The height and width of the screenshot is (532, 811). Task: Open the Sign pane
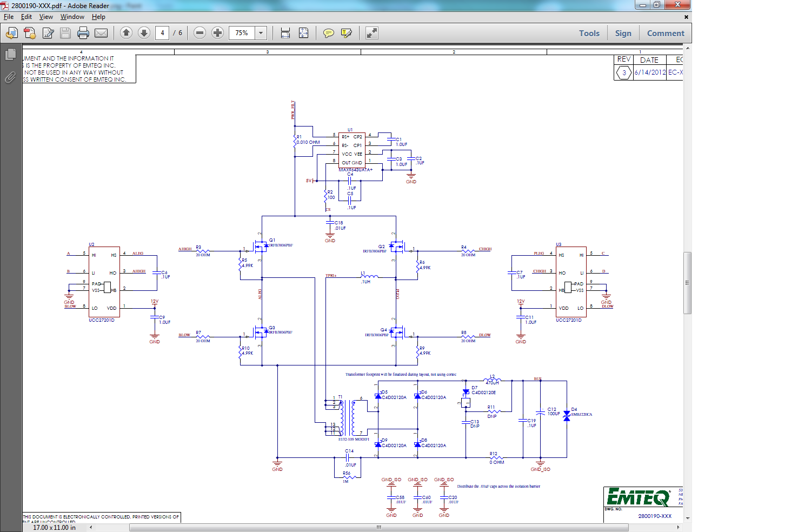tap(623, 33)
